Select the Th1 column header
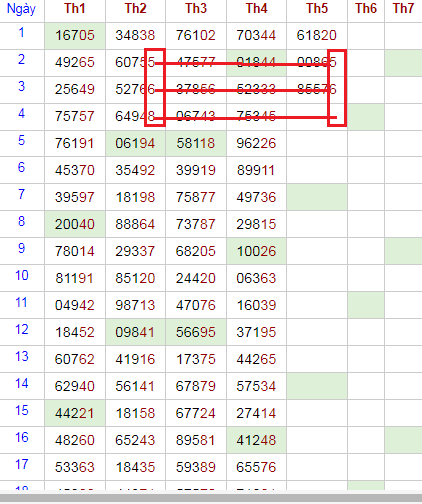This screenshot has height=504, width=422. tap(75, 9)
